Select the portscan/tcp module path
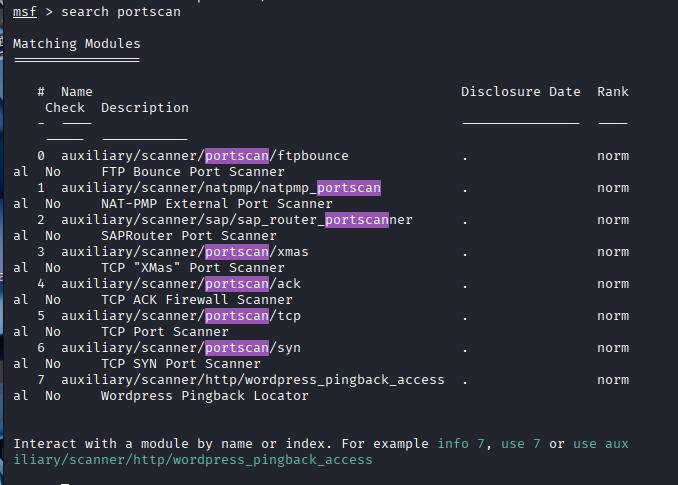Viewport: 678px width, 485px height. tap(180, 316)
